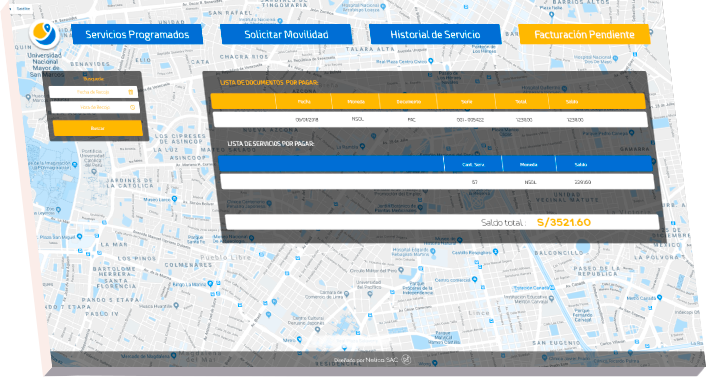
Task: Sort documents by Fecha column header
Action: [x=304, y=102]
